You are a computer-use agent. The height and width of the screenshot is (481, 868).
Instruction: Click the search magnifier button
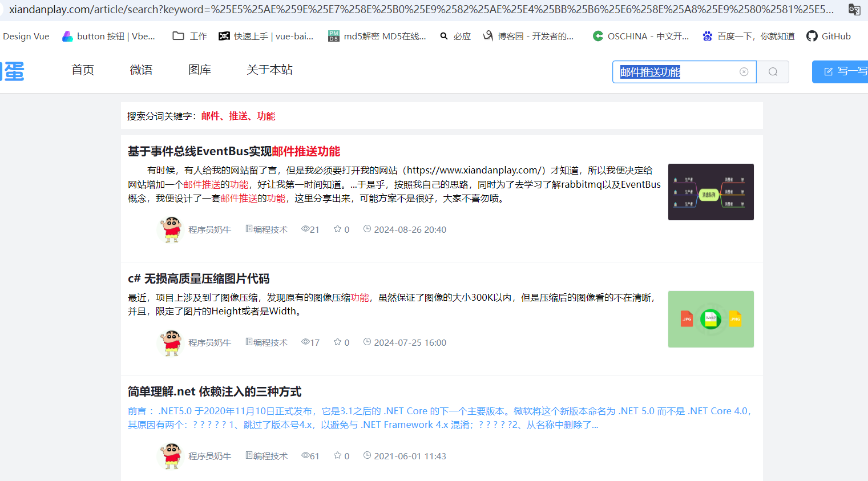(x=773, y=72)
